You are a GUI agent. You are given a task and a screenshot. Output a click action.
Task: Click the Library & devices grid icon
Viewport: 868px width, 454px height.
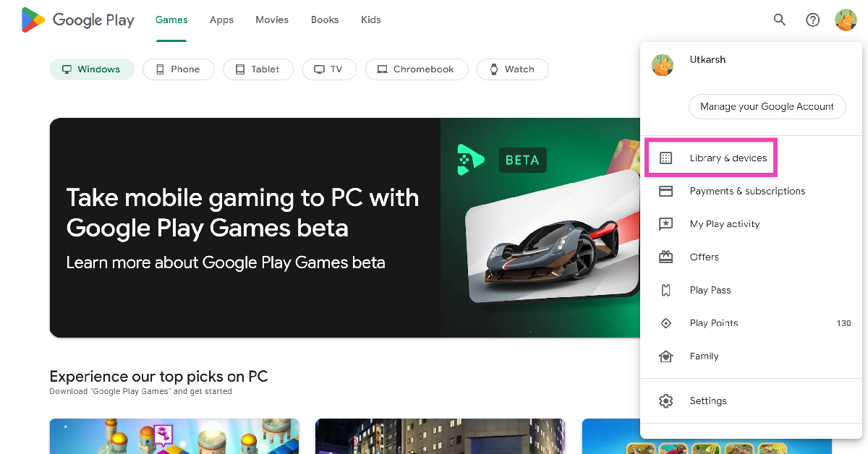coord(666,158)
